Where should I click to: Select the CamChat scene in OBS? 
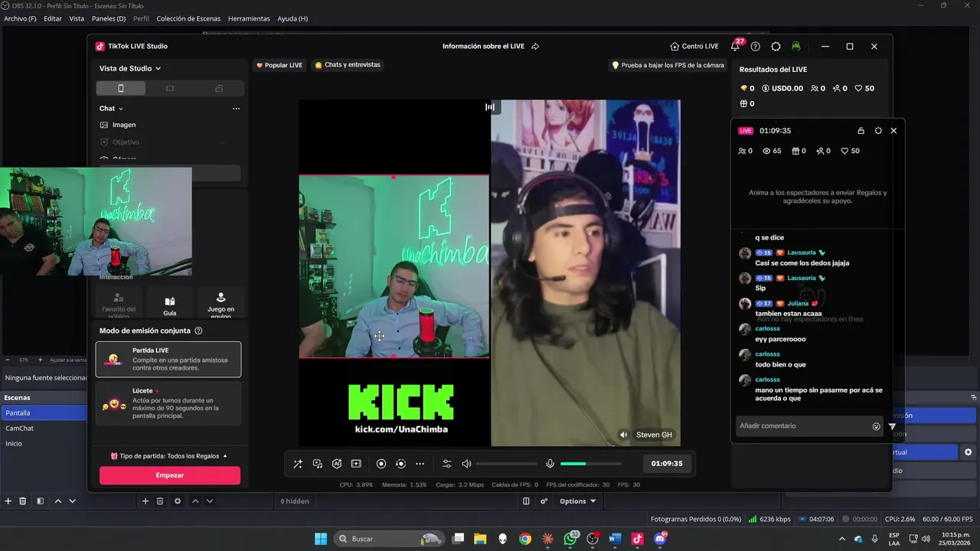click(x=44, y=429)
